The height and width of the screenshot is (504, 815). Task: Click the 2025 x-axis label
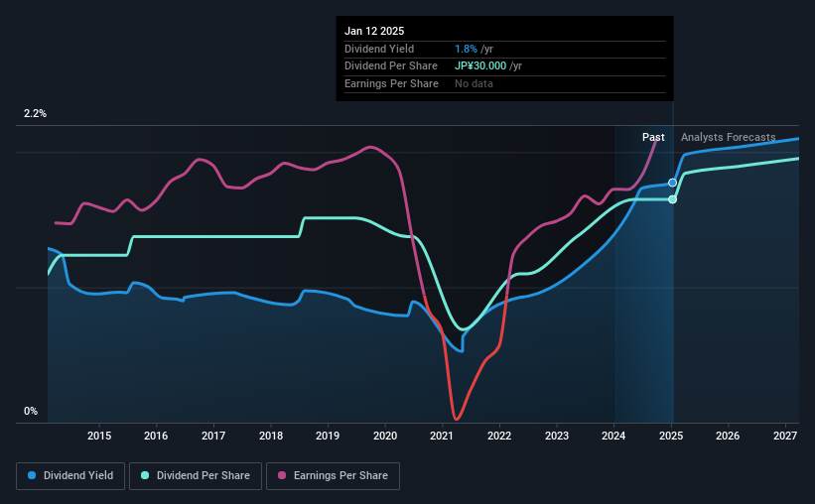pyautogui.click(x=671, y=436)
